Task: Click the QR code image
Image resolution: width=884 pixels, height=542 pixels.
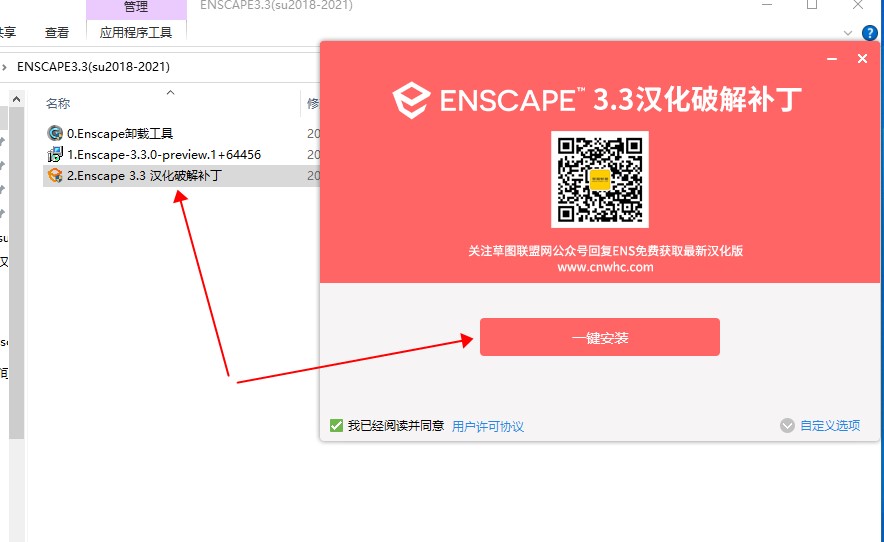Action: (x=600, y=179)
